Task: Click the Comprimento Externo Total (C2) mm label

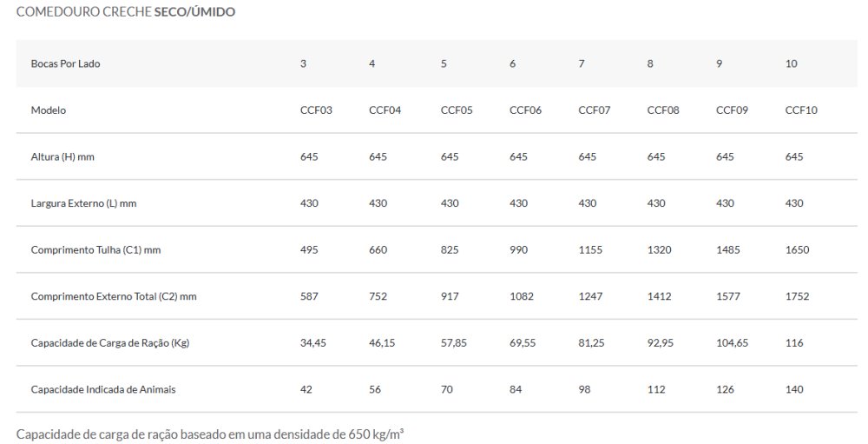Action: click(114, 296)
